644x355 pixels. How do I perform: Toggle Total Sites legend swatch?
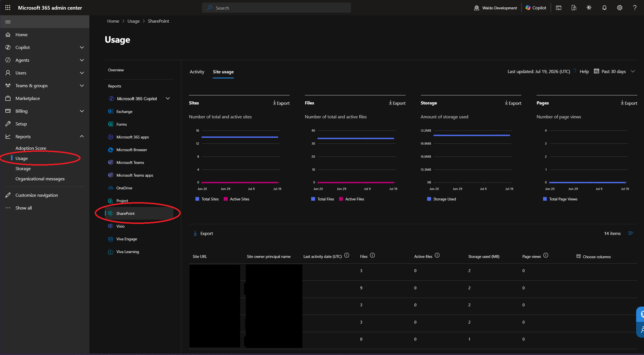click(x=197, y=199)
